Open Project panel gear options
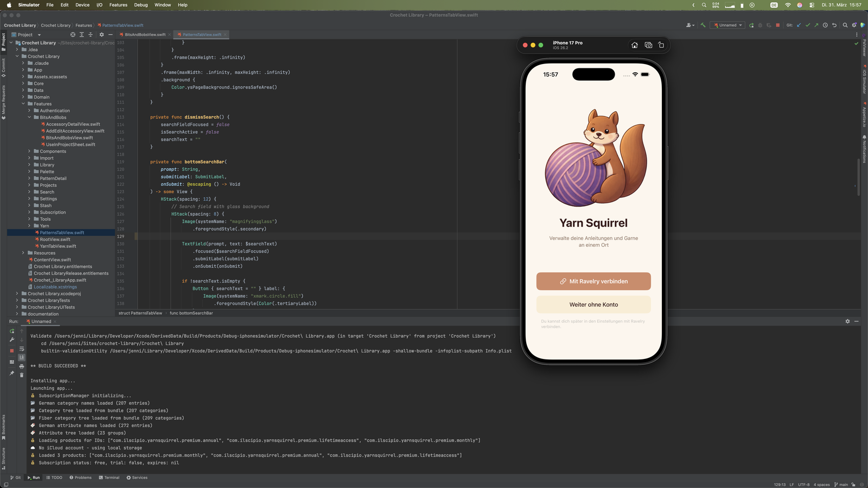The width and height of the screenshot is (868, 488). click(101, 35)
